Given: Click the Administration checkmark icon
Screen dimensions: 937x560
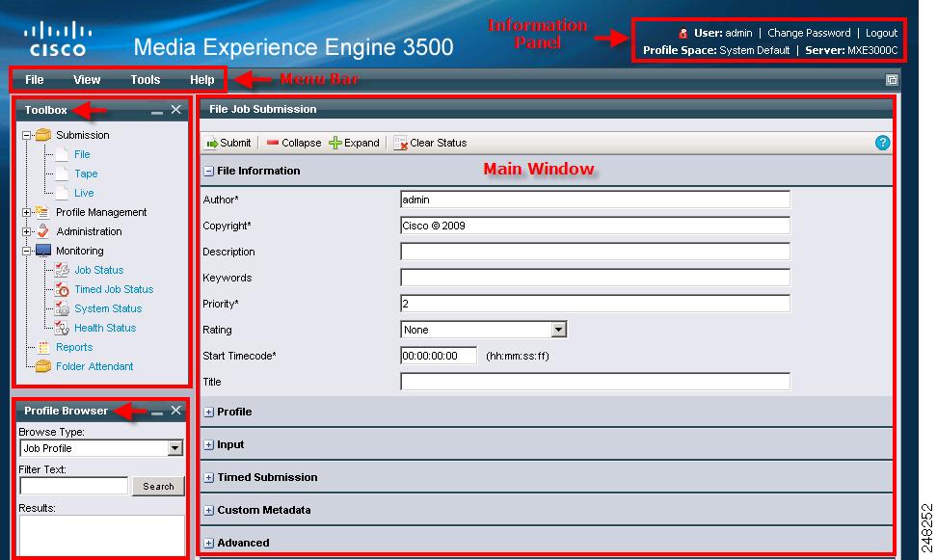Looking at the screenshot, I should click(43, 231).
